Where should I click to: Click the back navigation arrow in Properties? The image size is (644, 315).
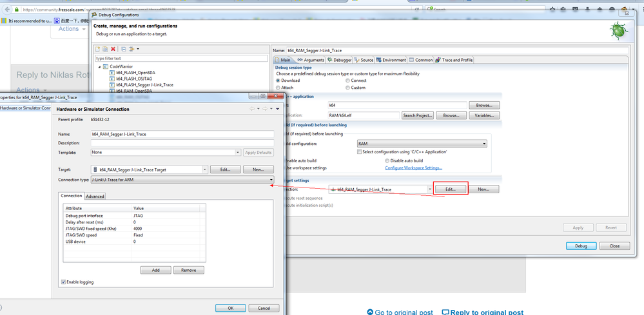coord(252,109)
